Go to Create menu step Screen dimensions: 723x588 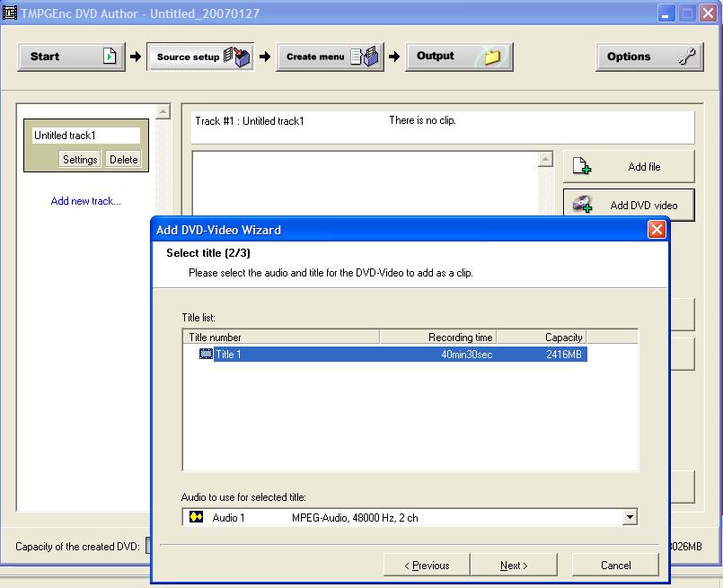point(331,57)
